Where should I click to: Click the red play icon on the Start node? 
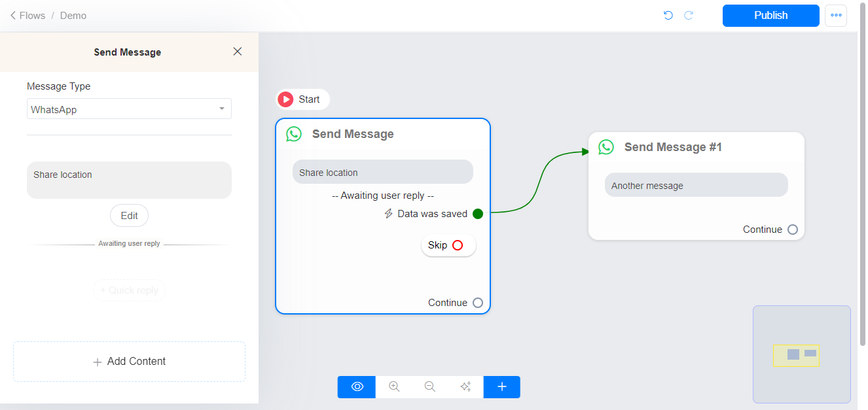[286, 99]
